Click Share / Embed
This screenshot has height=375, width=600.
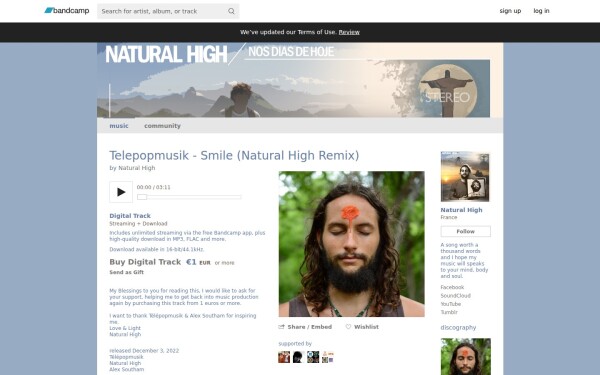tap(310, 327)
